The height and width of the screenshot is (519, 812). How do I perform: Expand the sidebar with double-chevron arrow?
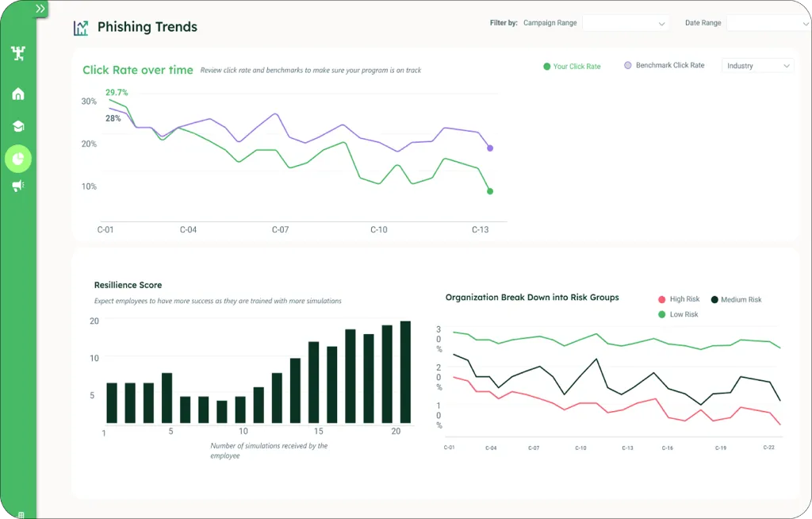click(40, 9)
